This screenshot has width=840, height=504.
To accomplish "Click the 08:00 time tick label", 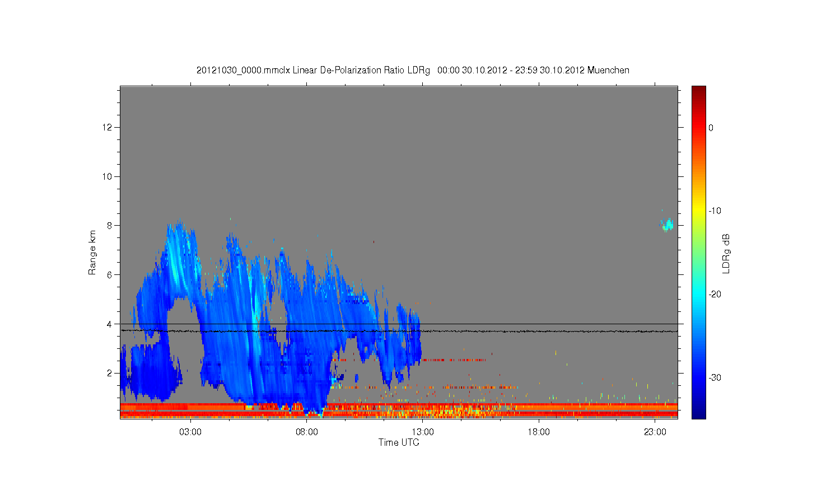I will (307, 432).
